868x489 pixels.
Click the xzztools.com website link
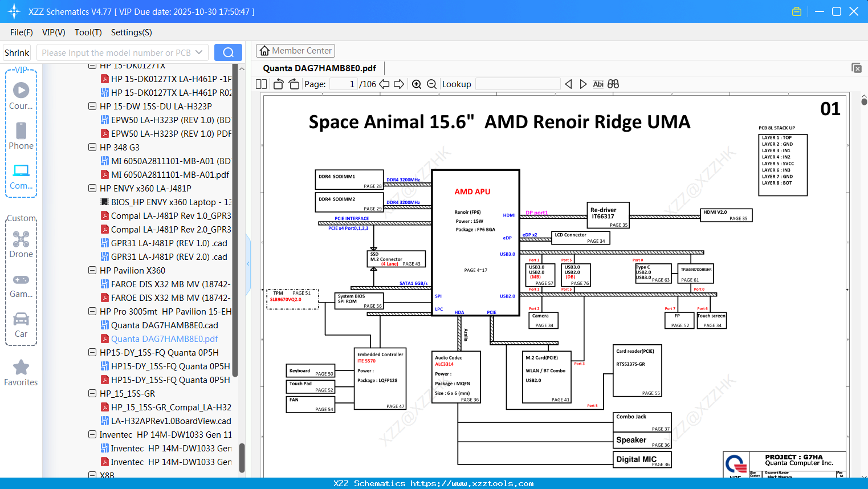click(x=472, y=483)
